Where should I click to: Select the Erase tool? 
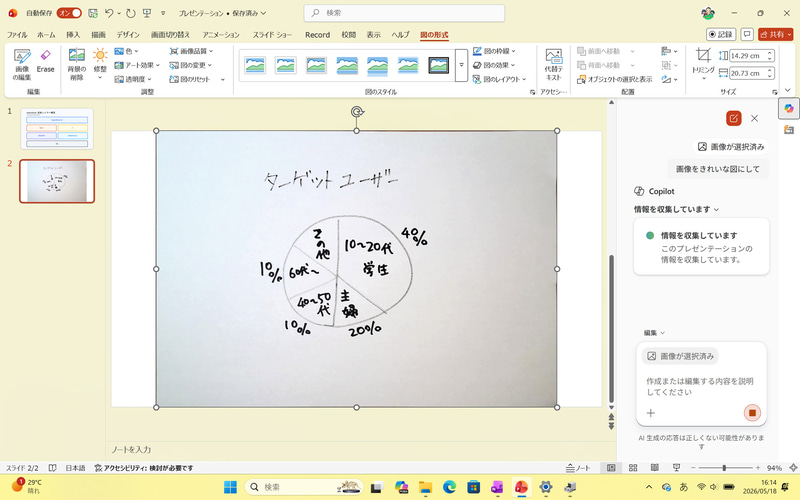point(45,61)
